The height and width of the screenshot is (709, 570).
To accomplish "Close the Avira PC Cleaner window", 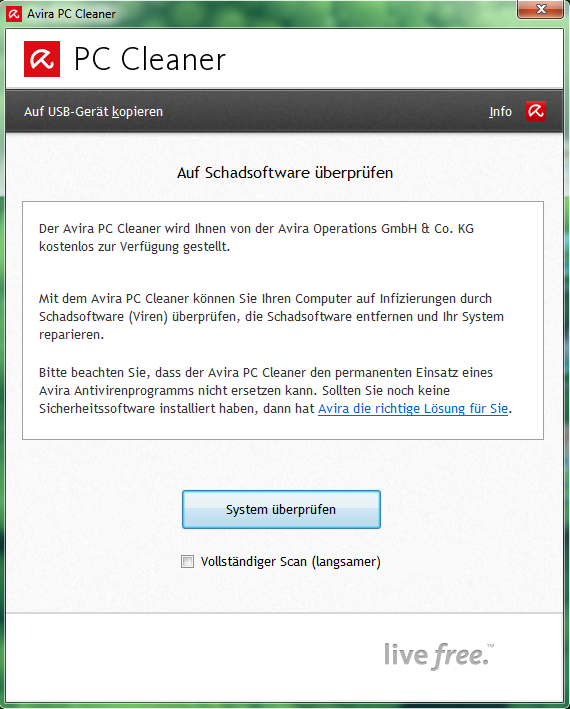I will (x=541, y=9).
